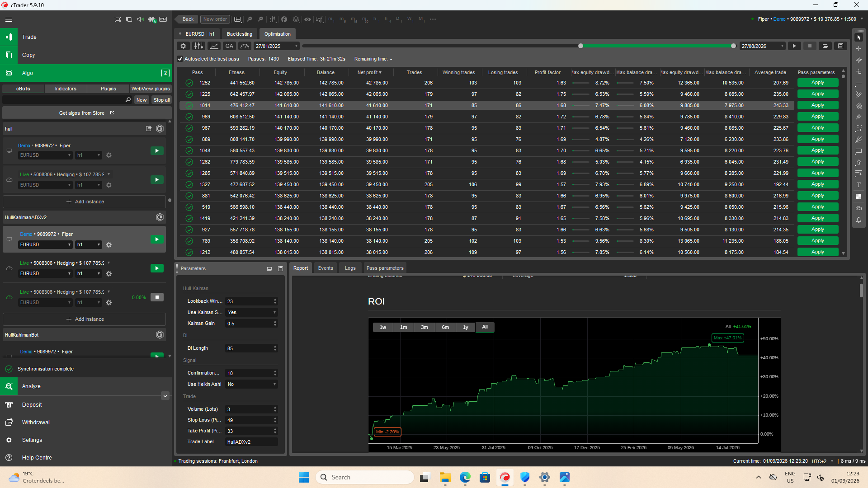868x488 pixels.
Task: Click optimisation date range left slider handle
Action: pyautogui.click(x=580, y=46)
